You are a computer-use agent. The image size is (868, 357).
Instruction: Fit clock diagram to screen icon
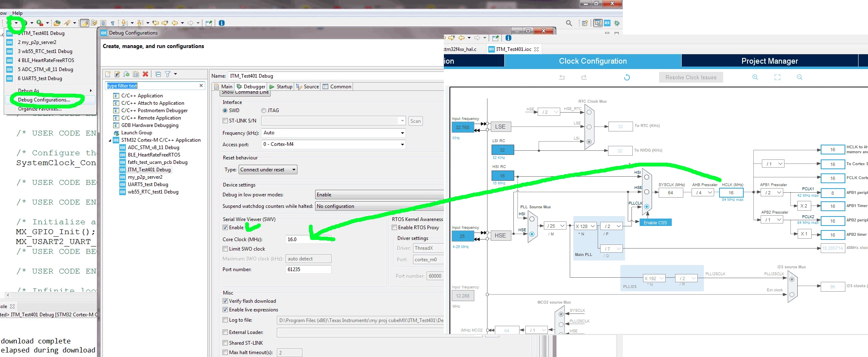point(777,77)
